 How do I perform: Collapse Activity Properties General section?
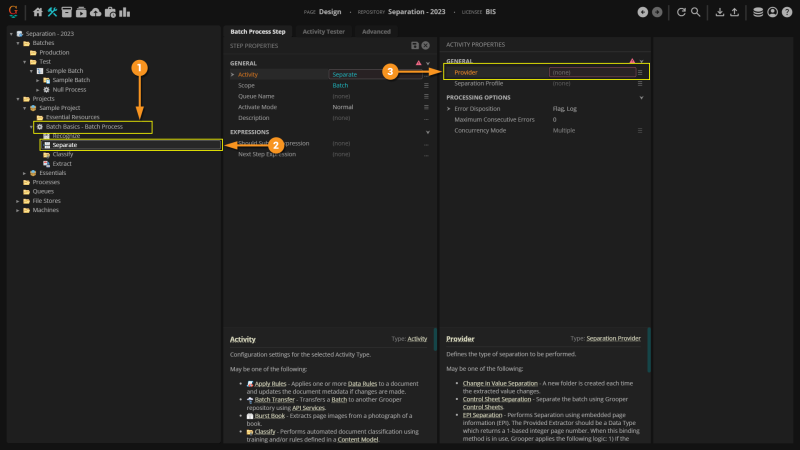click(x=642, y=61)
